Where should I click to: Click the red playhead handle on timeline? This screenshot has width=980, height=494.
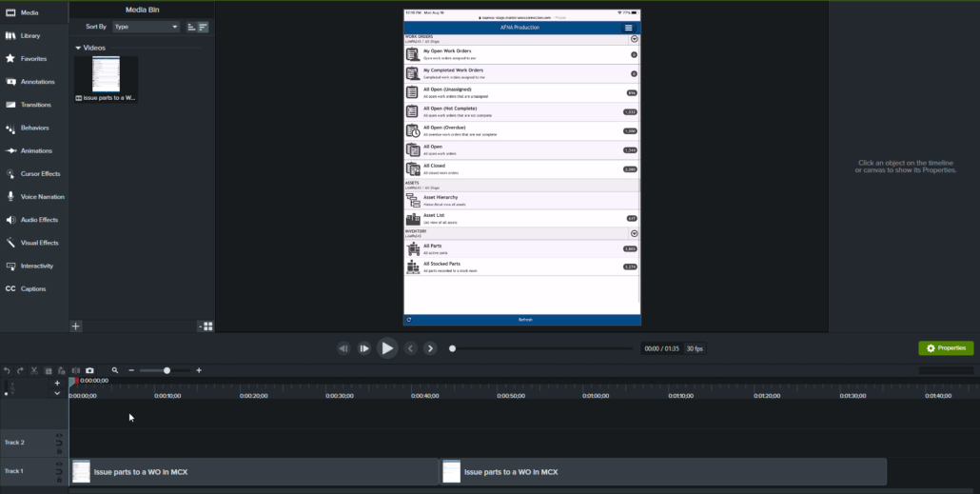(x=76, y=380)
